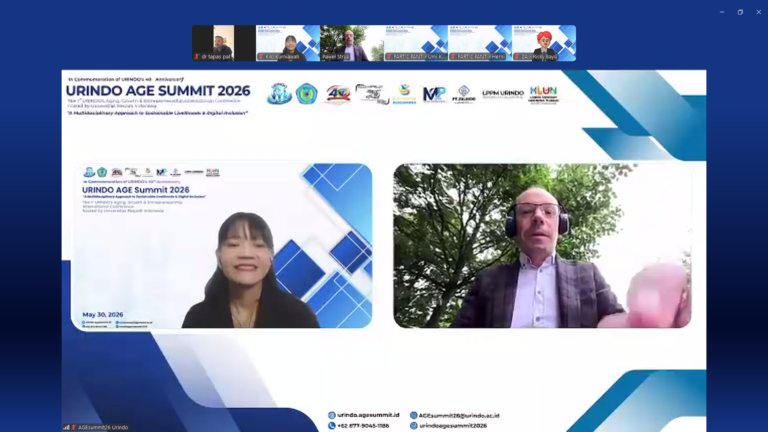Click the Instagram icon beside urindoagesummit2026
768x432 pixels.
tap(413, 426)
